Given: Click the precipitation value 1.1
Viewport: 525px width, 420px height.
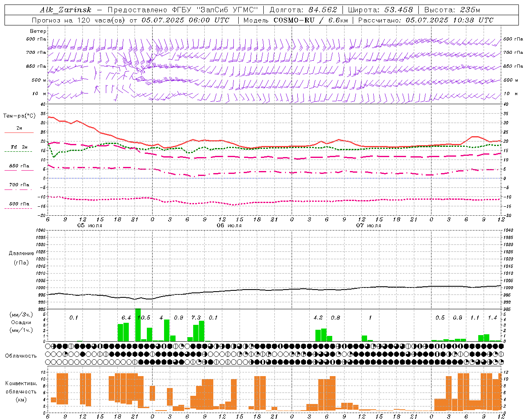Looking at the screenshot, I should (x=475, y=318).
